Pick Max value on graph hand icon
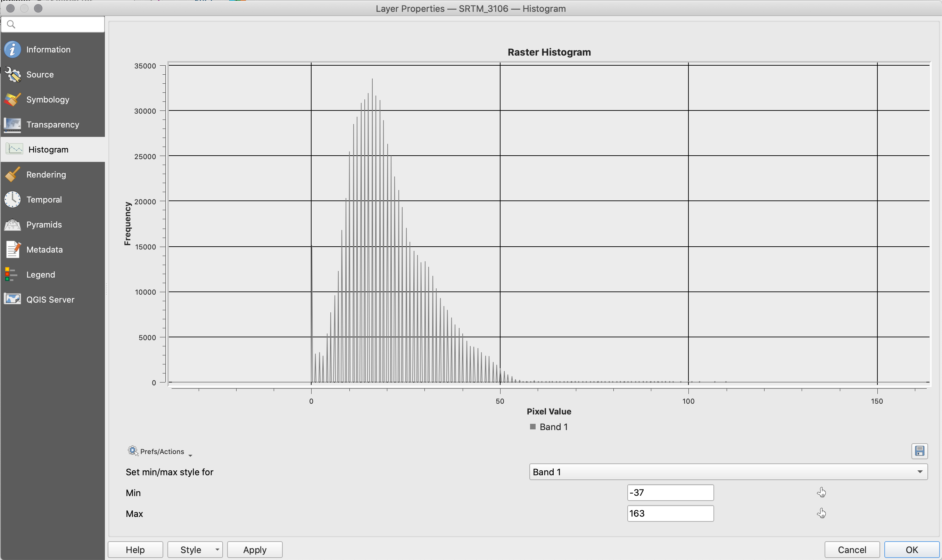Screen dimensions: 942x560 (821, 513)
